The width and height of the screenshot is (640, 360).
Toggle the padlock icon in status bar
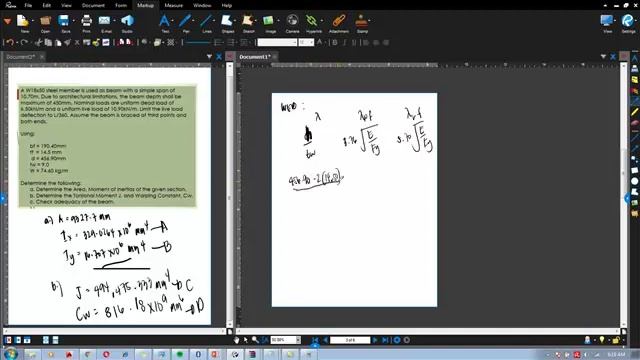tap(616, 340)
